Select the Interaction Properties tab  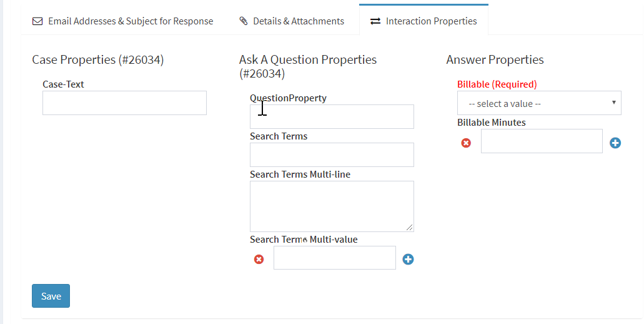point(424,21)
